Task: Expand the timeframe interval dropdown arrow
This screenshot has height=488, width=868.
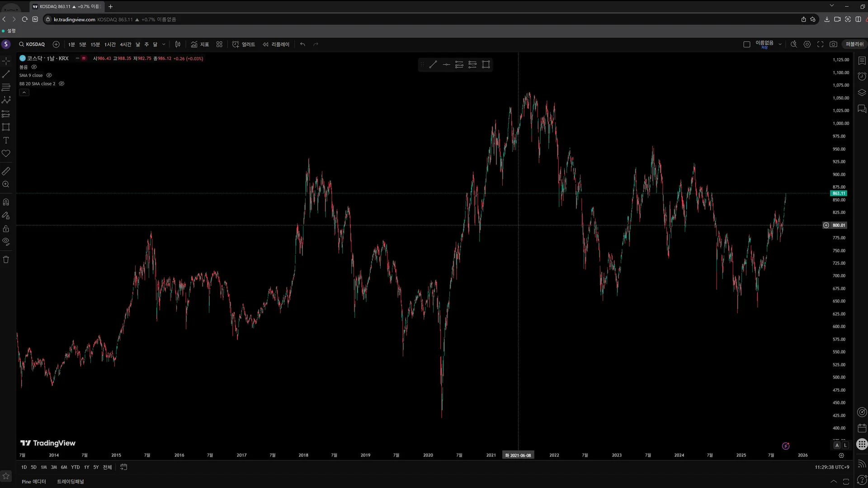Action: 164,44
